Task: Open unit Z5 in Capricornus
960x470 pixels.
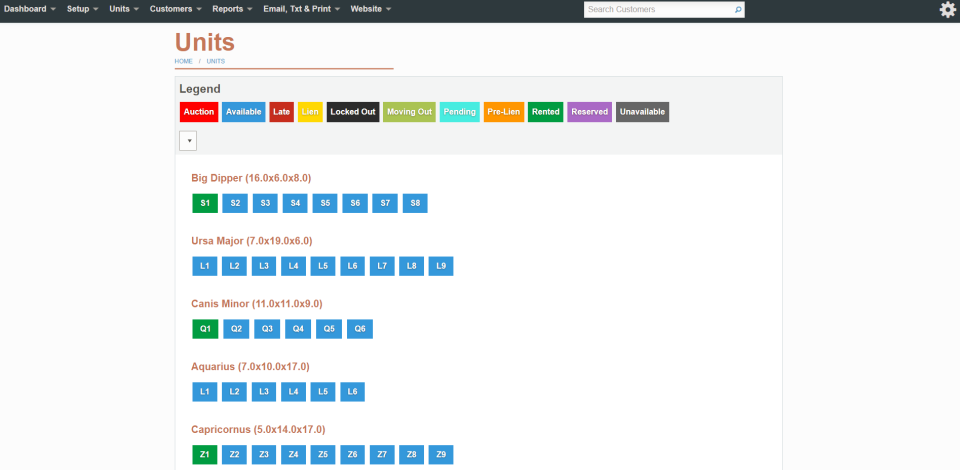Action: [323, 455]
